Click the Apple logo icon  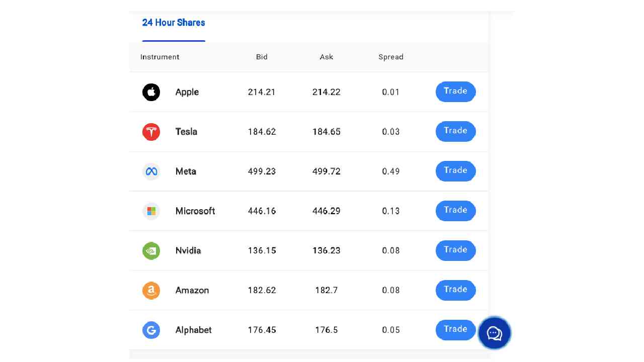[151, 92]
